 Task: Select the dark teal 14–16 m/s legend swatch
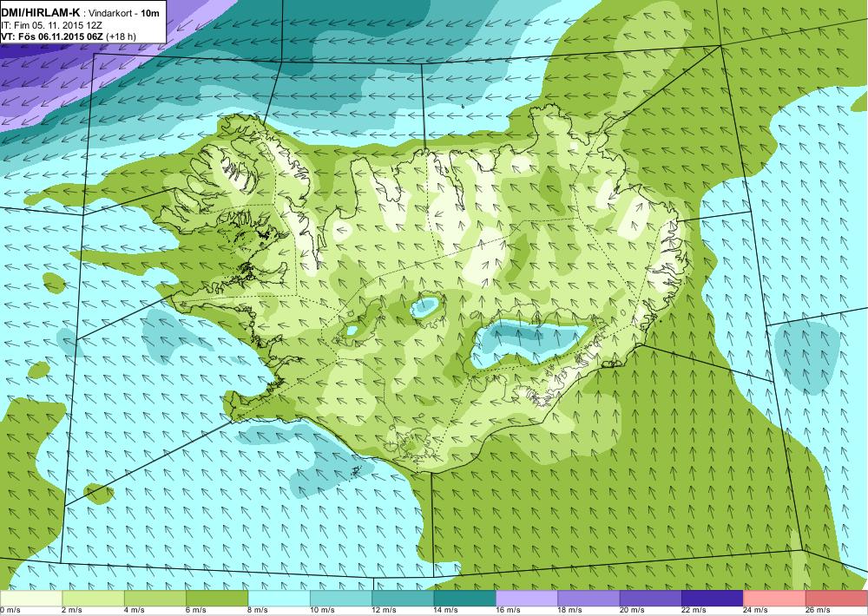pos(465,599)
